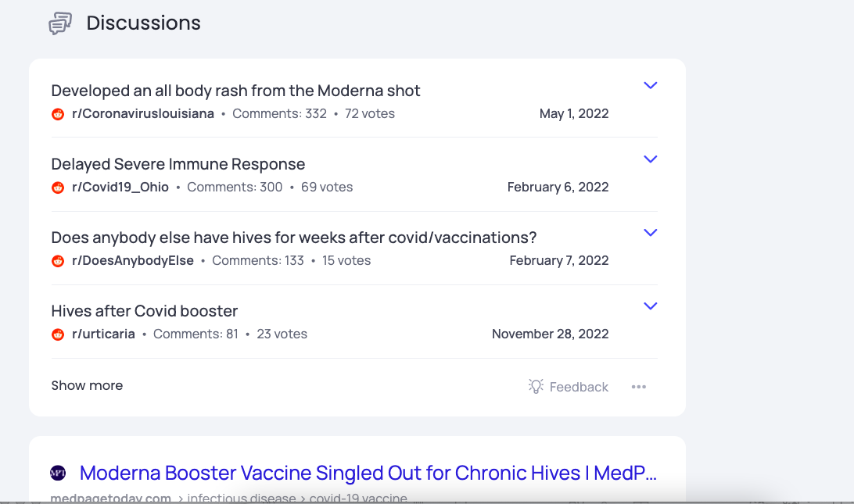Image resolution: width=854 pixels, height=504 pixels.
Task: Open 'Hives after Covid booster' post title
Action: point(145,311)
